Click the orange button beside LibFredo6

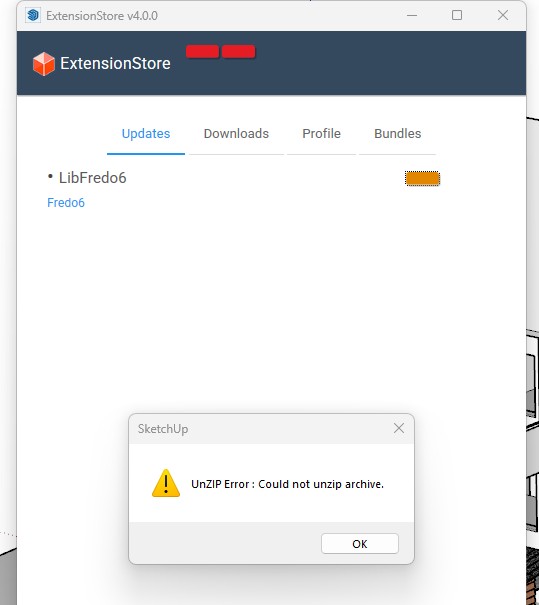click(422, 178)
